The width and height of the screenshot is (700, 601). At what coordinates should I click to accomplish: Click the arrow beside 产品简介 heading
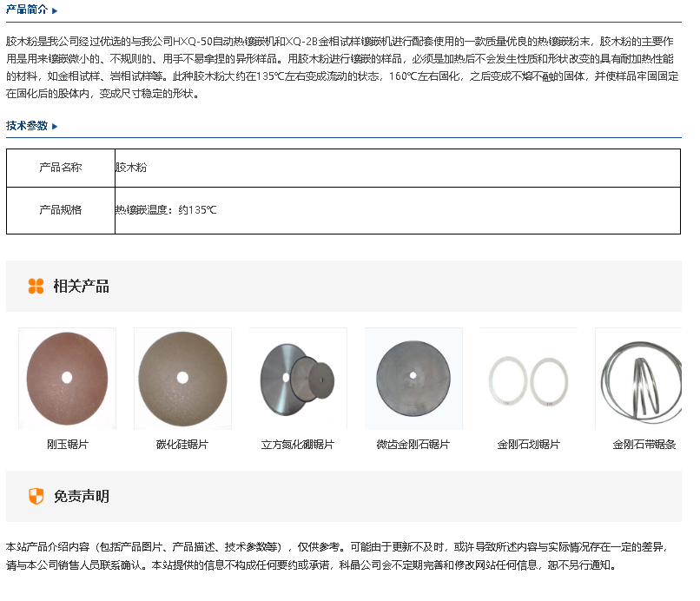[x=55, y=11]
